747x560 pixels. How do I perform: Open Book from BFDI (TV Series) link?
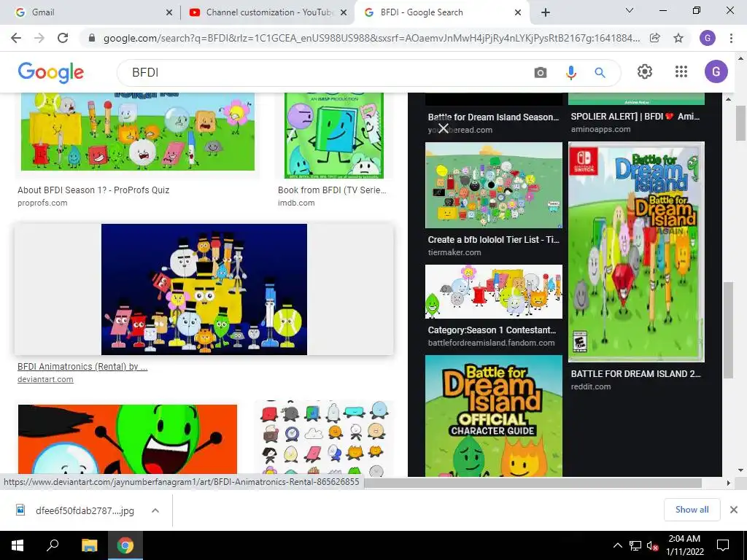coord(332,190)
